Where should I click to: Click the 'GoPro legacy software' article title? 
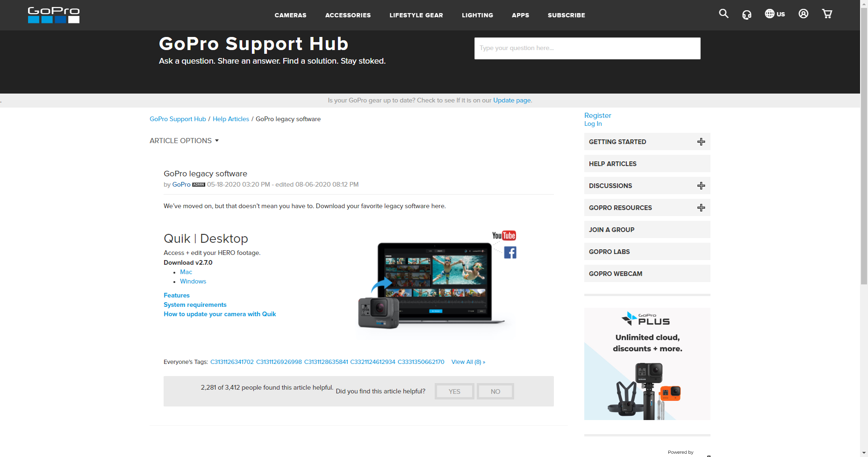click(205, 174)
